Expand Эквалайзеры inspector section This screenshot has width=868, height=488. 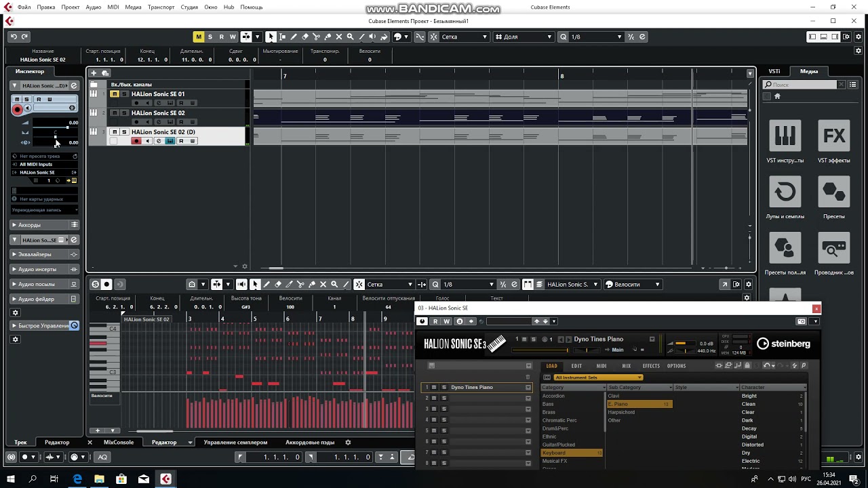(x=45, y=254)
